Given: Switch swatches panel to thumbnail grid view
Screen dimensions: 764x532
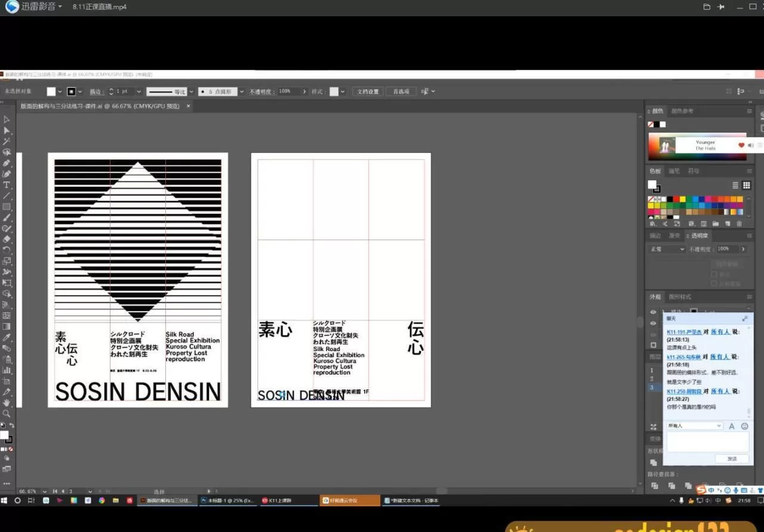Looking at the screenshot, I should pyautogui.click(x=746, y=186).
